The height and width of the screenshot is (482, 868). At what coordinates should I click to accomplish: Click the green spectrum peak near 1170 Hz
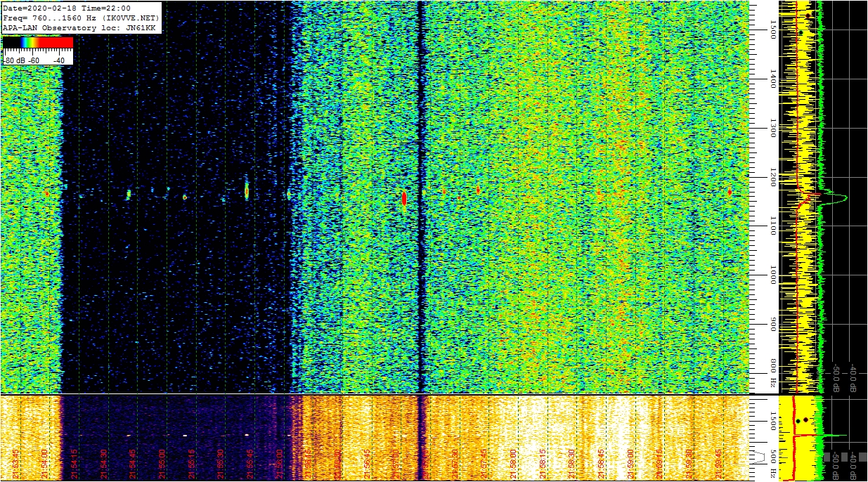click(836, 198)
